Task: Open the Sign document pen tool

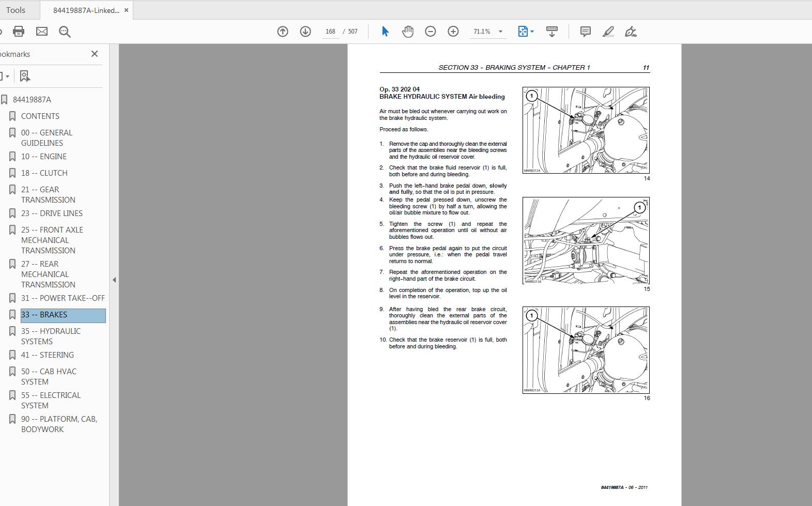Action: tap(631, 32)
